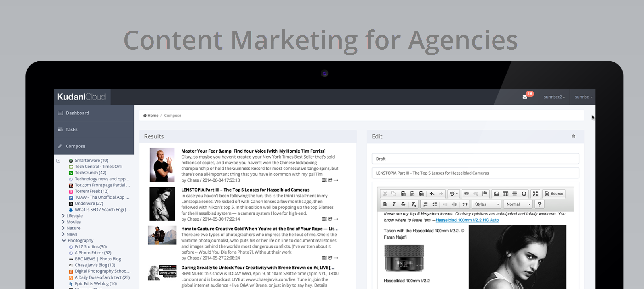Open Compose in the sidebar
Viewport: 644px width, 289px height.
(94, 146)
